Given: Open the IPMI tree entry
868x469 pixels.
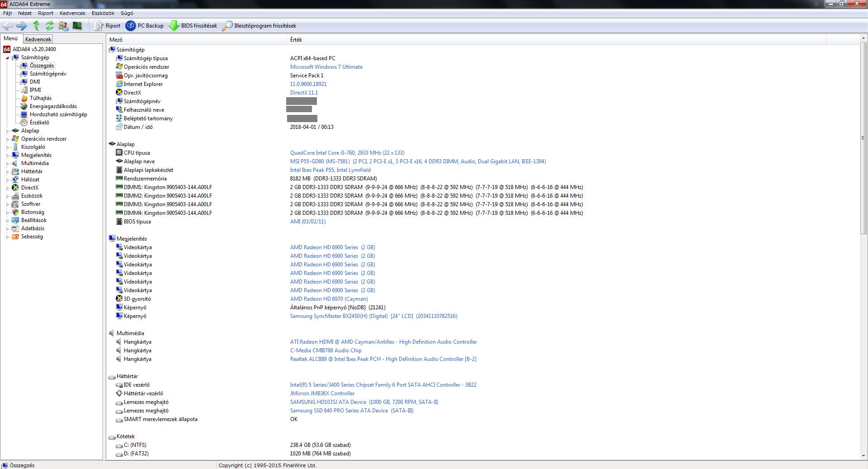Looking at the screenshot, I should [x=35, y=90].
